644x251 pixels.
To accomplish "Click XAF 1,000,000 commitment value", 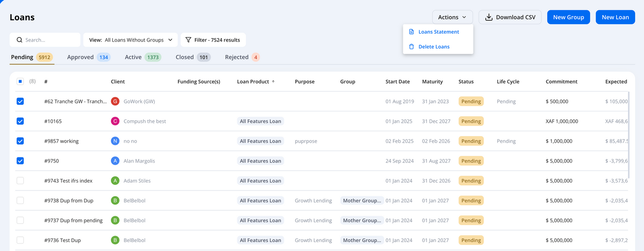I will 562,121.
